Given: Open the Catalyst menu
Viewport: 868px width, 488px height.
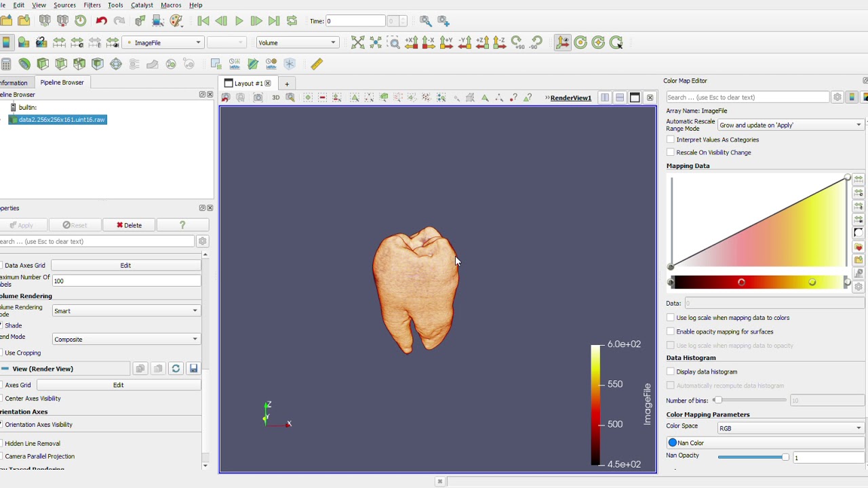Looking at the screenshot, I should [x=142, y=5].
